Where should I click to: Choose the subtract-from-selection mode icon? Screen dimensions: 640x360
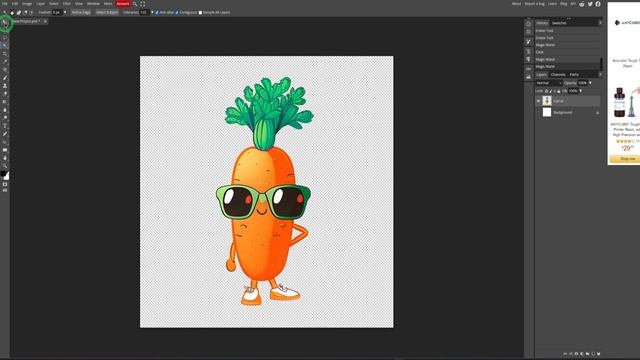pyautogui.click(x=25, y=13)
